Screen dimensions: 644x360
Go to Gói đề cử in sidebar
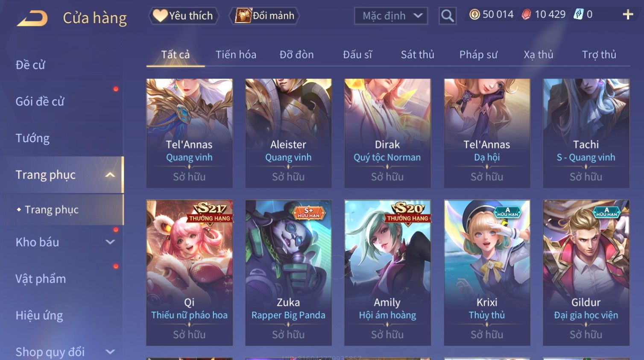click(40, 102)
